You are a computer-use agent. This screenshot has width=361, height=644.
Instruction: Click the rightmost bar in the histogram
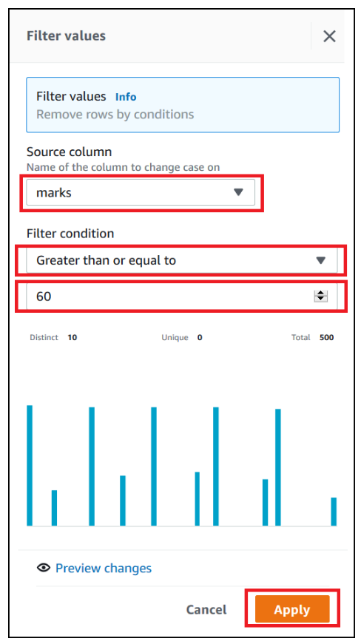[x=334, y=512]
